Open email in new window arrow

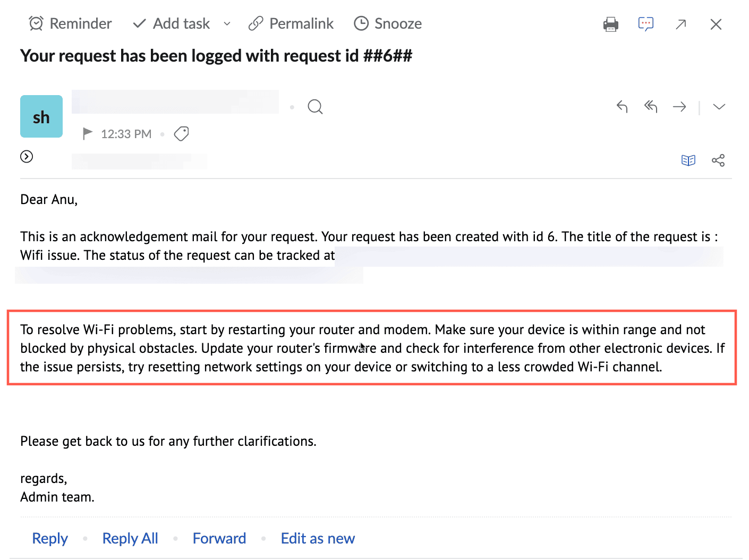click(x=680, y=24)
